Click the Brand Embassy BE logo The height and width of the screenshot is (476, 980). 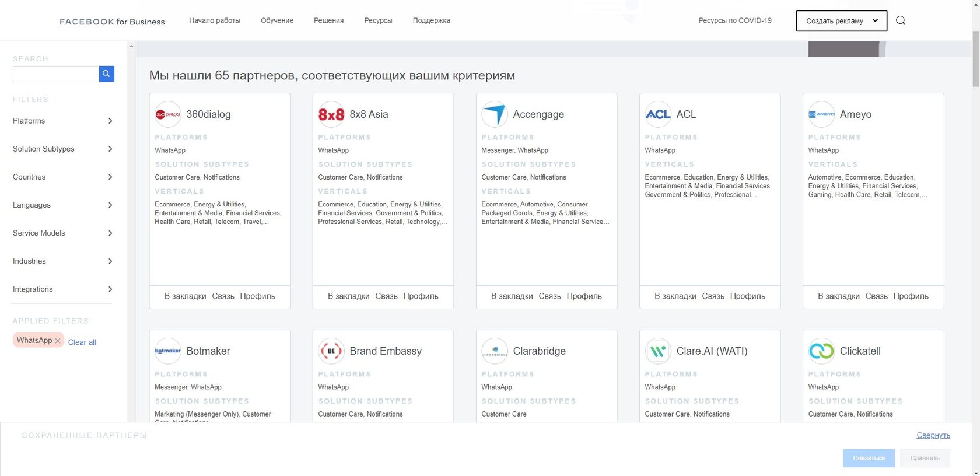tap(331, 351)
